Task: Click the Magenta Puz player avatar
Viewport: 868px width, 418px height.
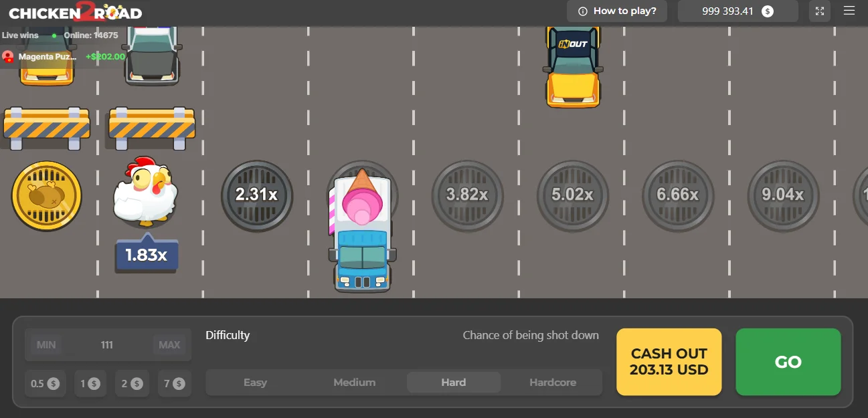Action: click(8, 56)
